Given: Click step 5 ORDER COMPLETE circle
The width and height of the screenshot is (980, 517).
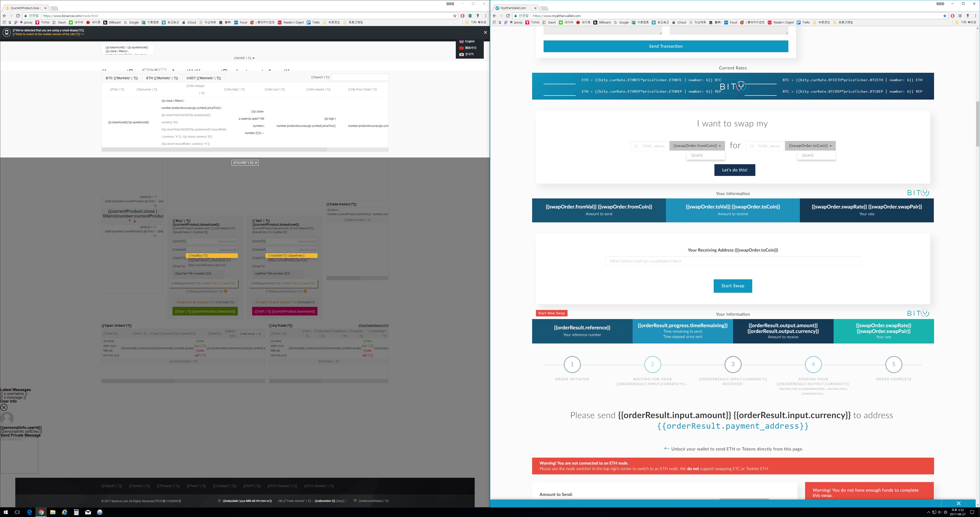Looking at the screenshot, I should (x=894, y=365).
